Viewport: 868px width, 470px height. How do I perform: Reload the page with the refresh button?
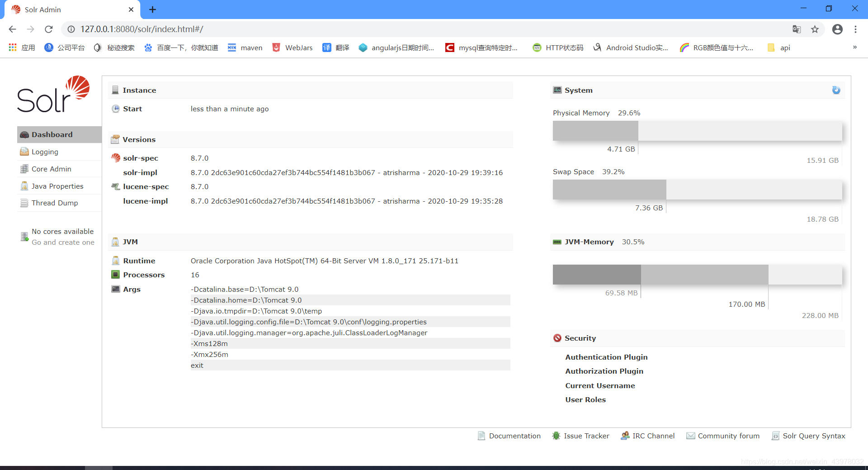pos(49,29)
